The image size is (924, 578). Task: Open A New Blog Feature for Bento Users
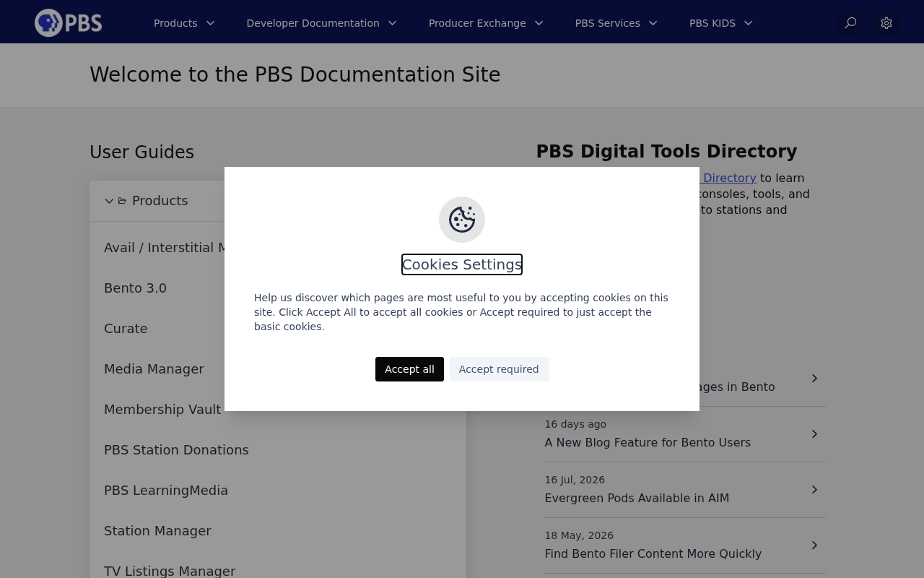(x=648, y=443)
